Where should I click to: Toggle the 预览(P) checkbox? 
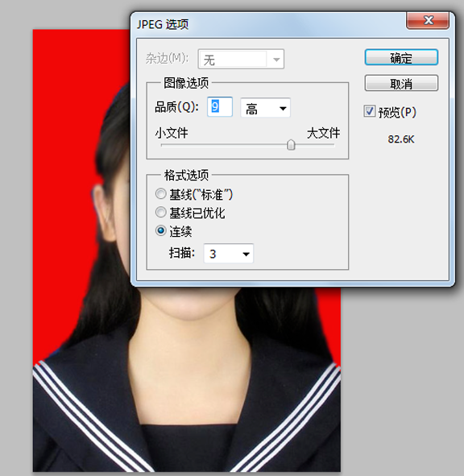[370, 111]
